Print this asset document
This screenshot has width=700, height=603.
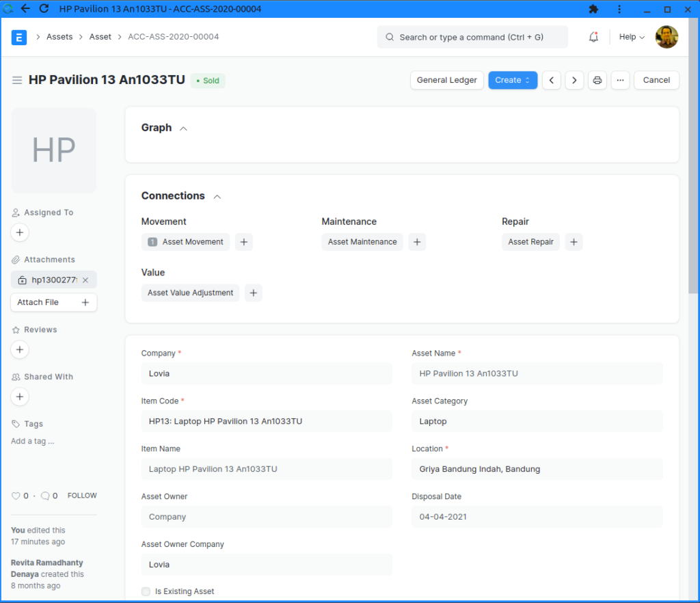coord(597,81)
